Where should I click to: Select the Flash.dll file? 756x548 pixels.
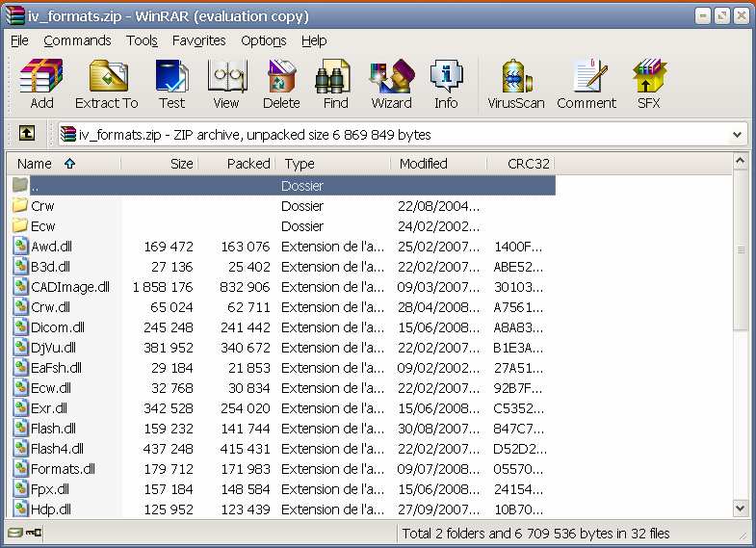point(53,429)
